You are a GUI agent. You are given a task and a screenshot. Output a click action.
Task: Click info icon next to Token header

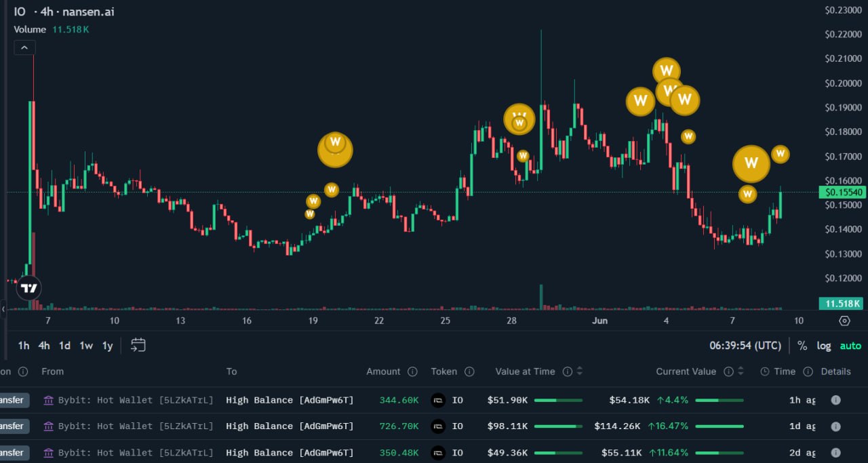[469, 371]
